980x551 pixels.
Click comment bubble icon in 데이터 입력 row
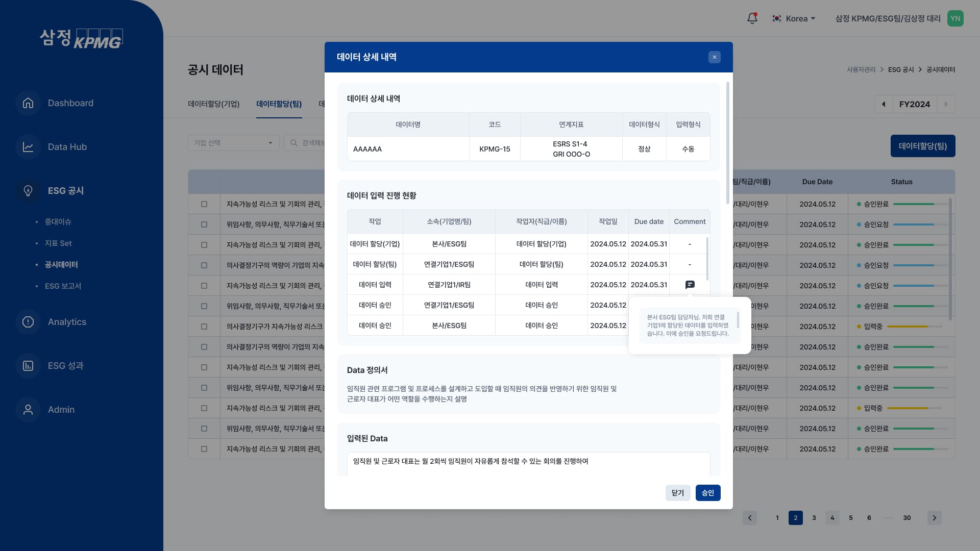pos(690,285)
